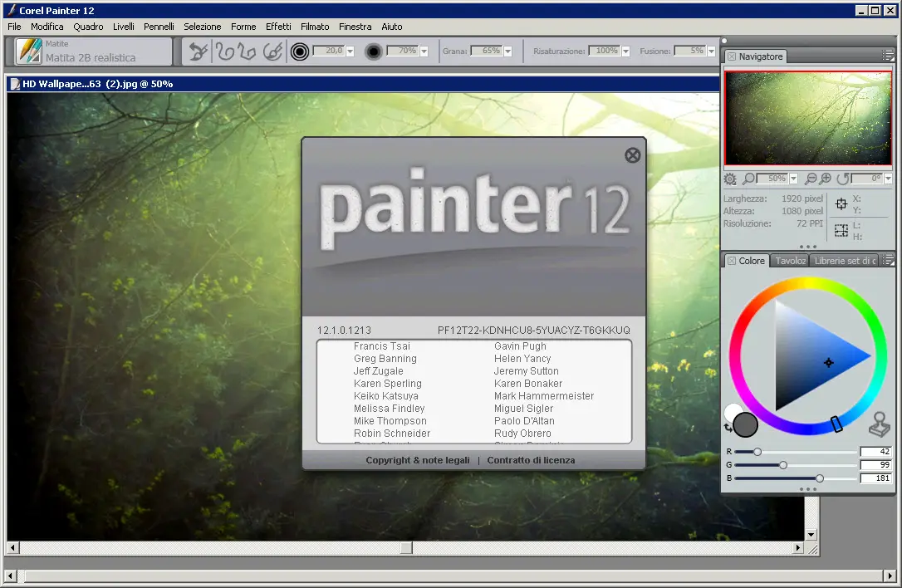902x588 pixels.
Task: Open the Quadro menu
Action: coord(88,27)
